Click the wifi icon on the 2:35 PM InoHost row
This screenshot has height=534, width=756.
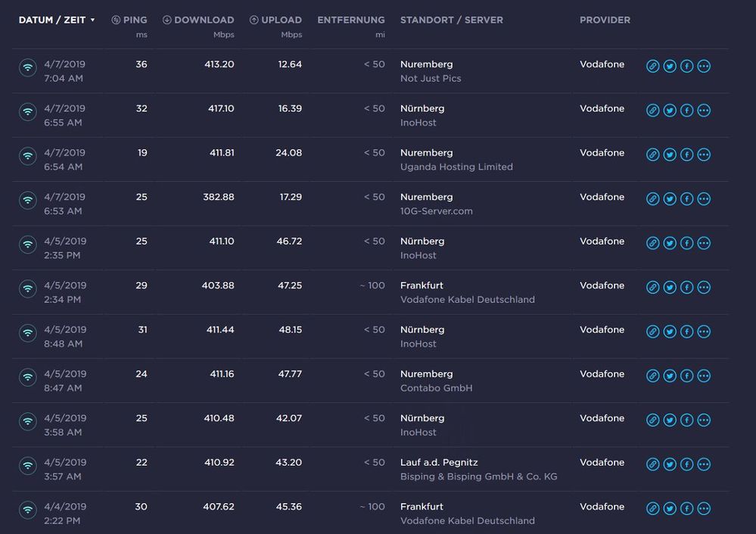point(28,245)
